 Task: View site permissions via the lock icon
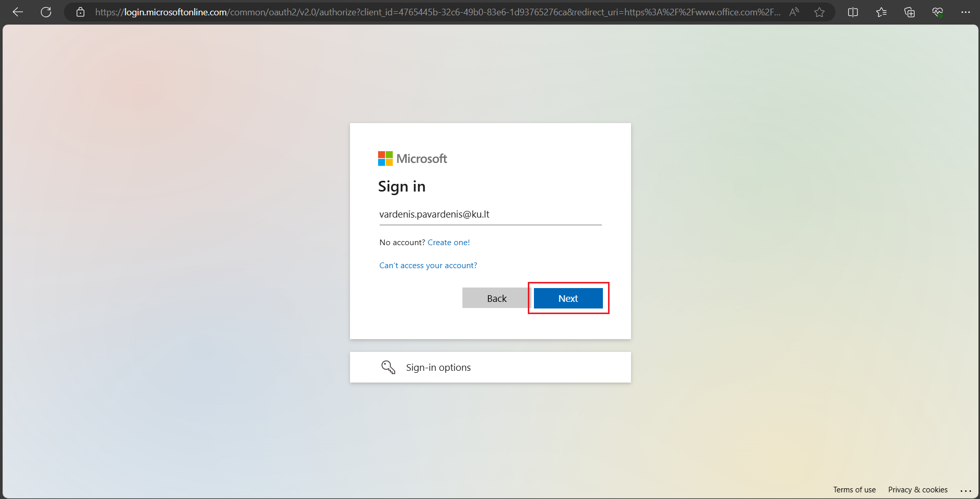(80, 12)
